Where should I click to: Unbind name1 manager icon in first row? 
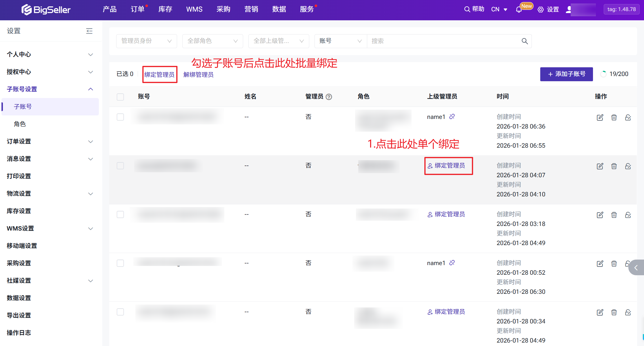tap(452, 117)
